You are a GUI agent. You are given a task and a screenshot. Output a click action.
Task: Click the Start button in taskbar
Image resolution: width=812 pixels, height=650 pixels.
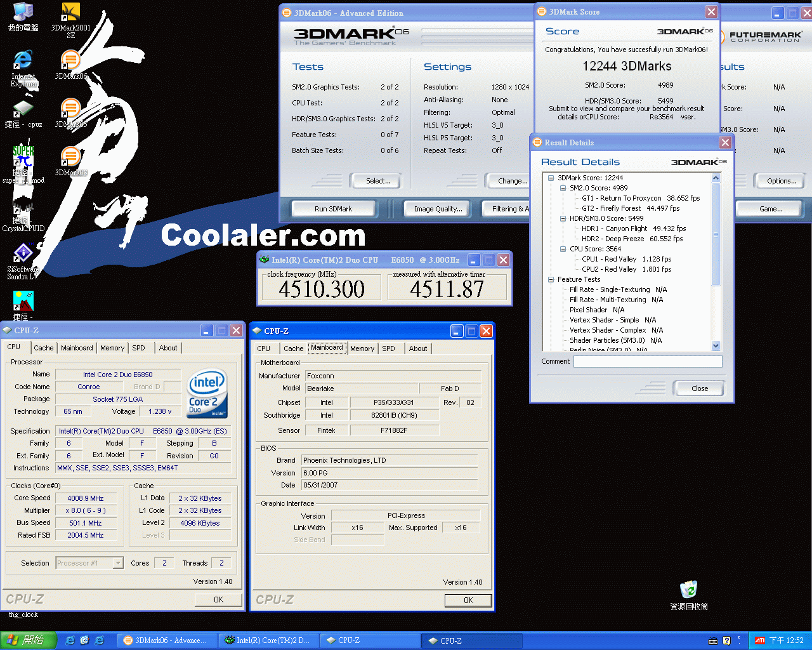click(29, 640)
